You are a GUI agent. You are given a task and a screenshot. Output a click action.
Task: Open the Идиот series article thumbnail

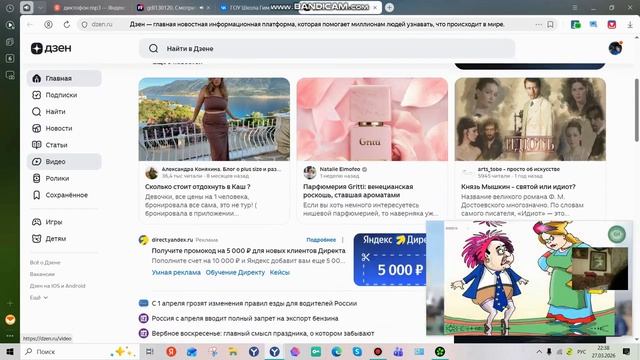pyautogui.click(x=530, y=119)
